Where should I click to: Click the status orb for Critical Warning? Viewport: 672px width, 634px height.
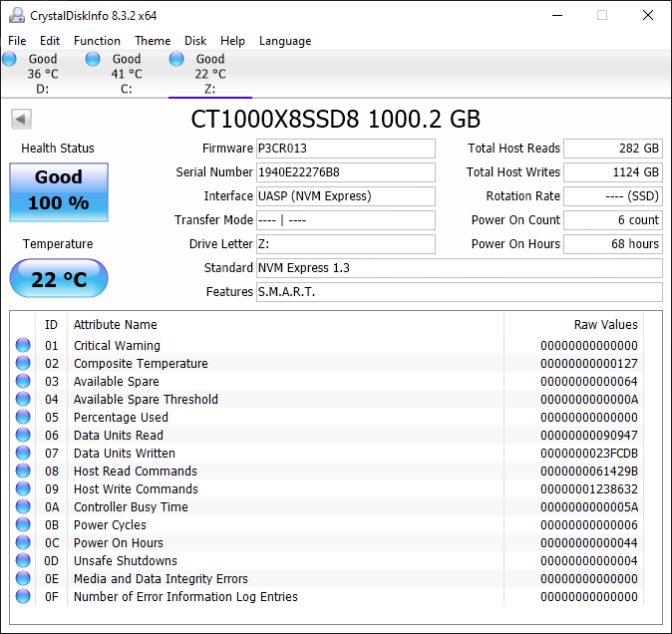tap(23, 346)
